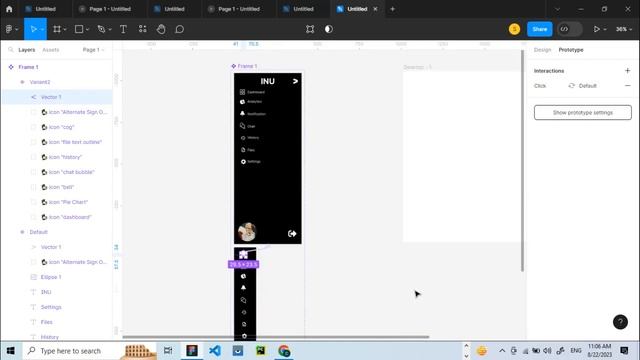The width and height of the screenshot is (640, 360).
Task: Open the Figma main menu icon
Action: [x=9, y=29]
